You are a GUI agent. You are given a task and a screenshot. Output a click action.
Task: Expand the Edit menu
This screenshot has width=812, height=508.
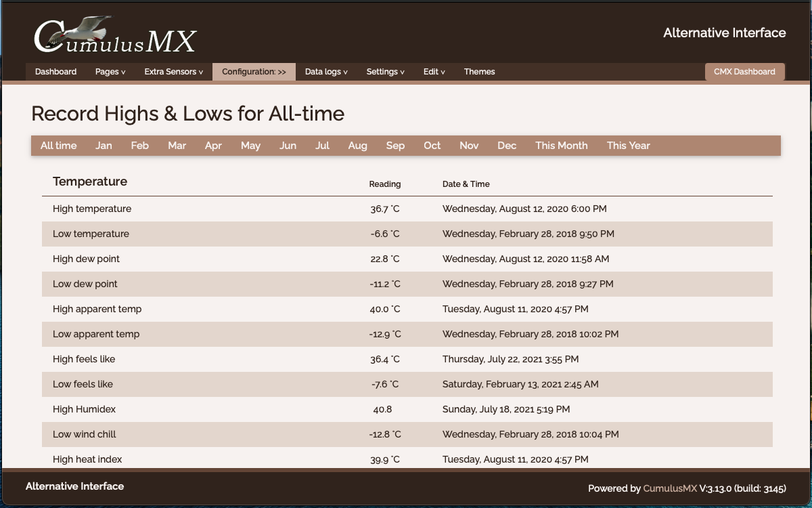click(x=434, y=72)
